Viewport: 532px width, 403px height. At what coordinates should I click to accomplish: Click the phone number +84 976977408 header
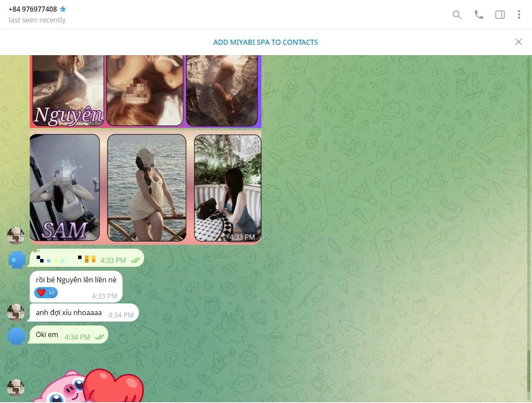[x=33, y=9]
